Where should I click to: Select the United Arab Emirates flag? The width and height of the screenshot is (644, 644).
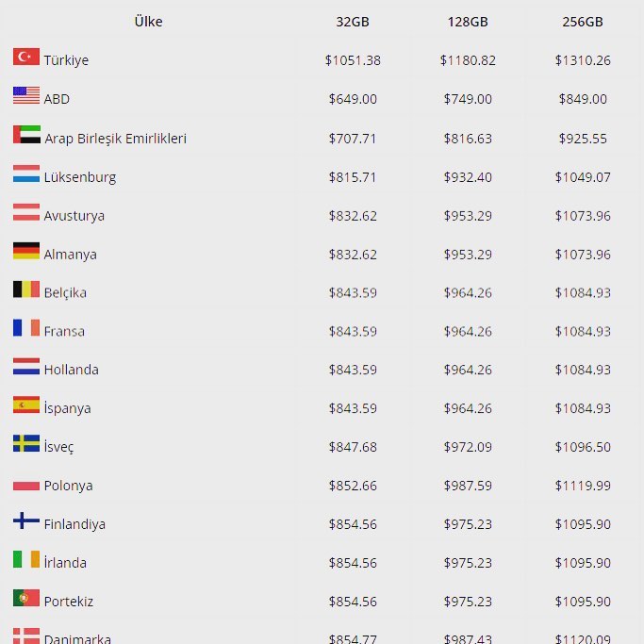tap(26, 134)
